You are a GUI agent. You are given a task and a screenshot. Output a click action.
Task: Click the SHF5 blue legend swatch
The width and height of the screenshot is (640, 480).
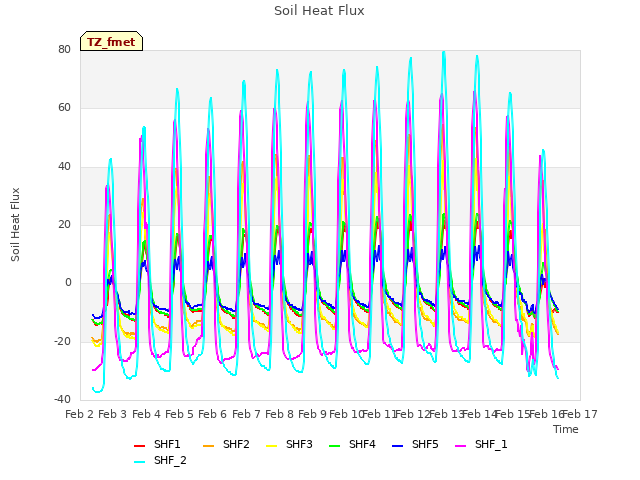(x=397, y=445)
